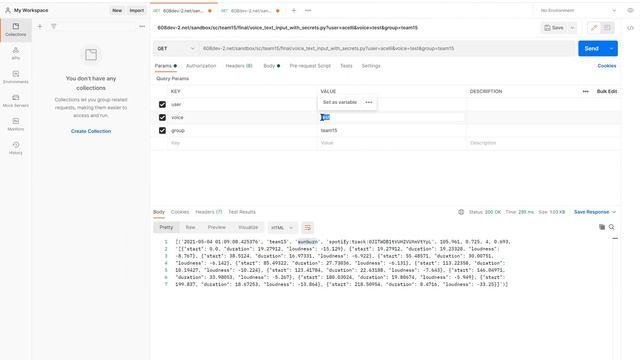Select the Params tab
Viewport: 640px width, 360px height.
tap(165, 66)
